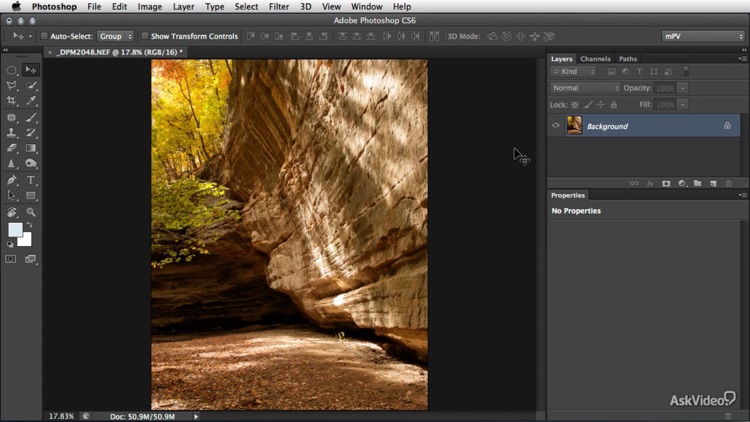
Task: Open the Filter menu
Action: point(279,7)
